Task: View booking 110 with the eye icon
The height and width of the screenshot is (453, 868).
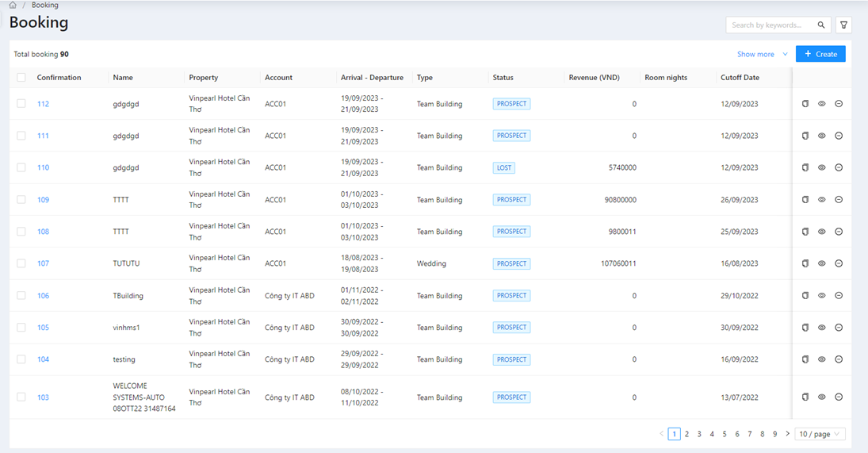Action: tap(822, 168)
